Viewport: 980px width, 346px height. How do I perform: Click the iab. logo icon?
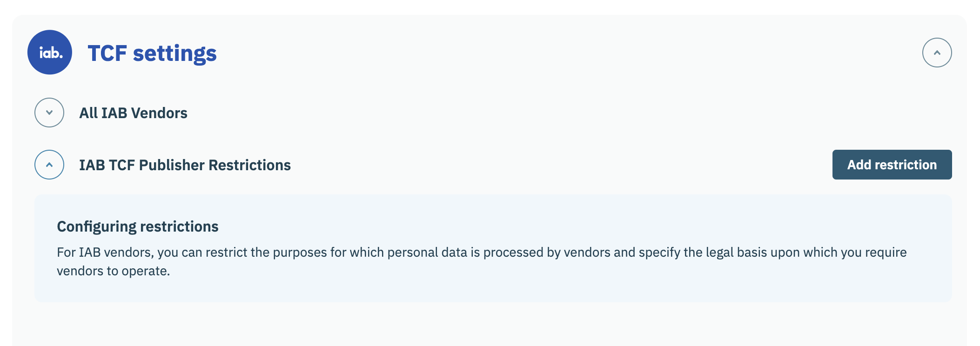(50, 53)
